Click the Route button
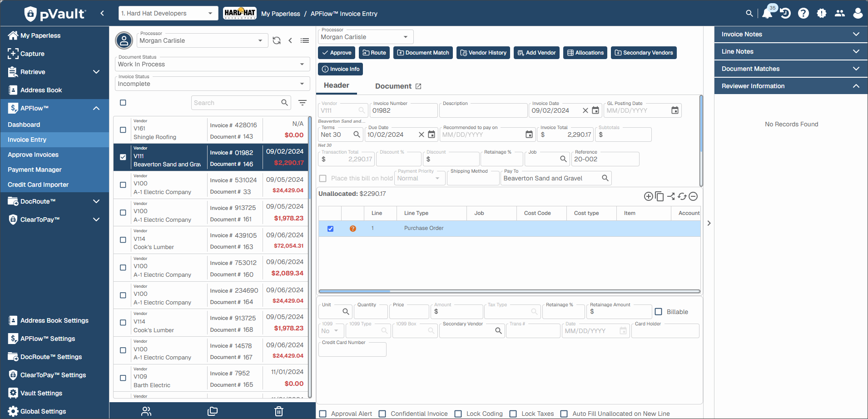Screen dimensions: 868x419 (374, 53)
